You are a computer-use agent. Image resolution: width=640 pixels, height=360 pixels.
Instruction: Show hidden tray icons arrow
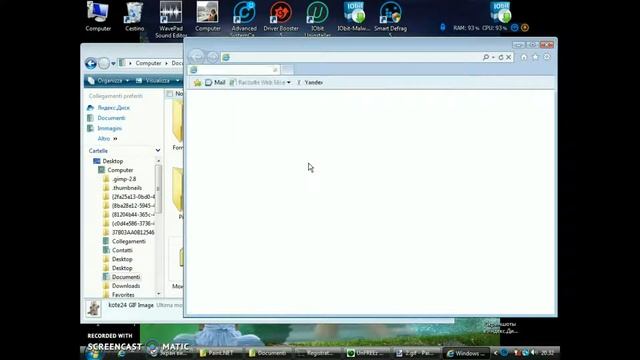click(496, 353)
